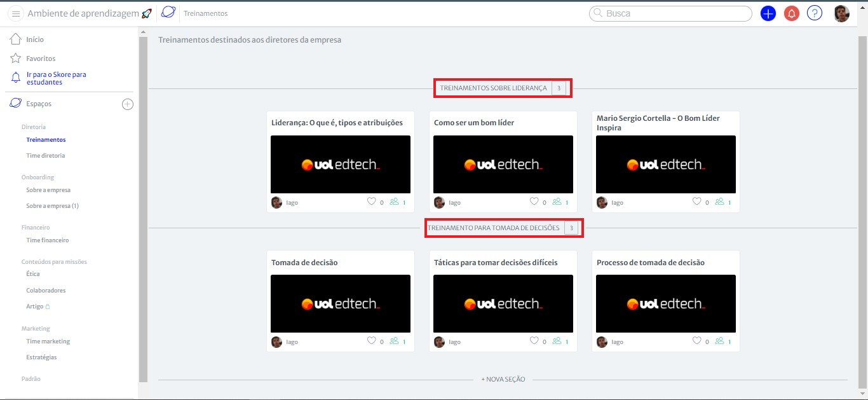Viewport: 868px width, 400px height.
Task: Click the search magnifier icon
Action: (x=597, y=13)
